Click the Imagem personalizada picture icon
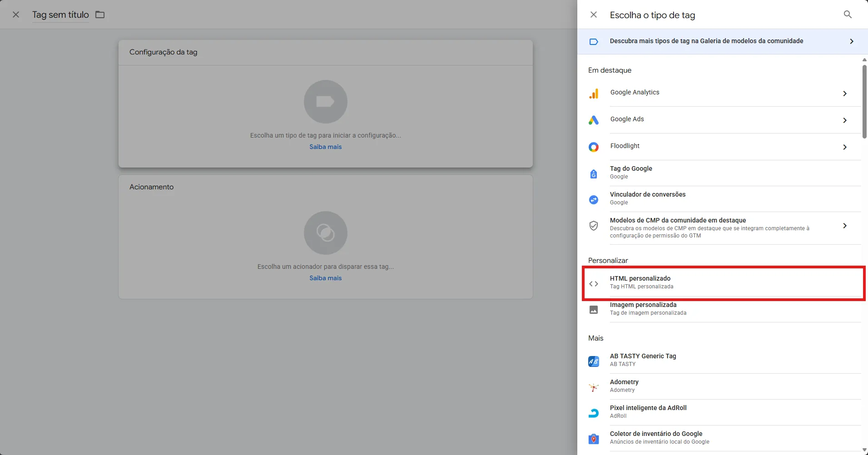 click(x=594, y=310)
